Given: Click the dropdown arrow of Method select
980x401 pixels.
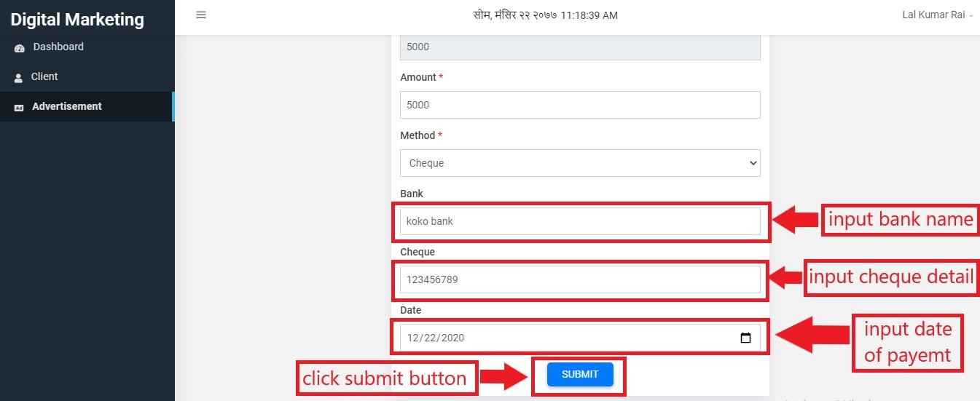Looking at the screenshot, I should tap(753, 163).
